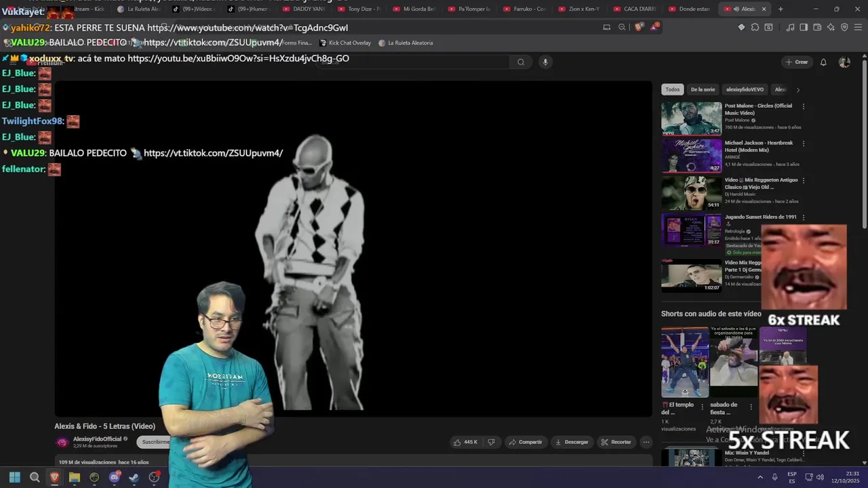Open YouTube notifications bell

pyautogui.click(x=823, y=62)
